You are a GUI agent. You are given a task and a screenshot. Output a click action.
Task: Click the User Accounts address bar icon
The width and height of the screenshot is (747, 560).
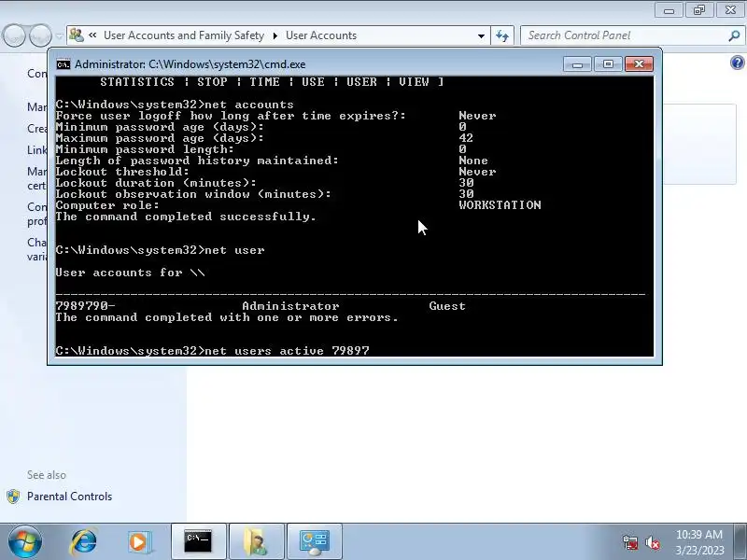[x=77, y=35]
